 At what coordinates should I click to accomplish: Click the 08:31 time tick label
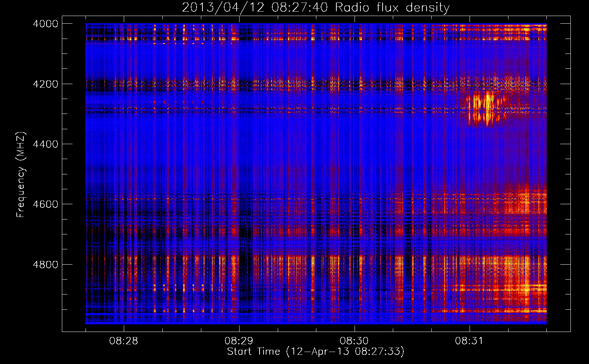pos(470,341)
